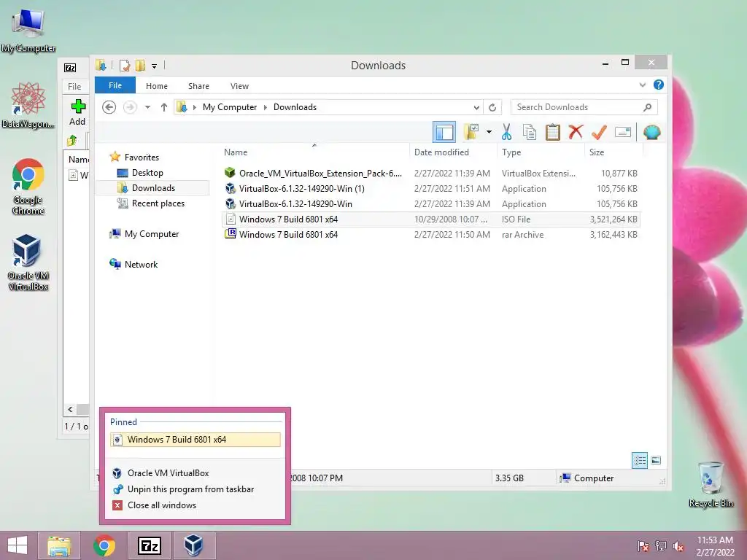
Task: Open the Customize Quick Access Toolbar dropdown
Action: (155, 66)
